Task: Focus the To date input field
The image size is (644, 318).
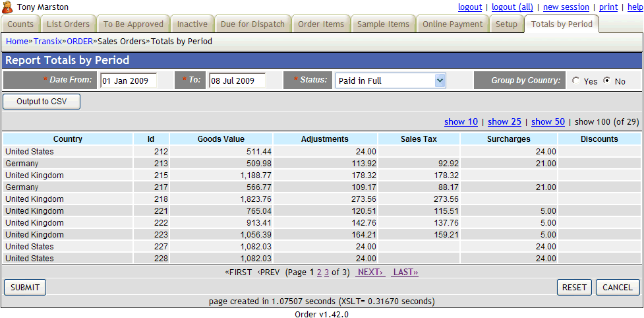Action: point(237,80)
